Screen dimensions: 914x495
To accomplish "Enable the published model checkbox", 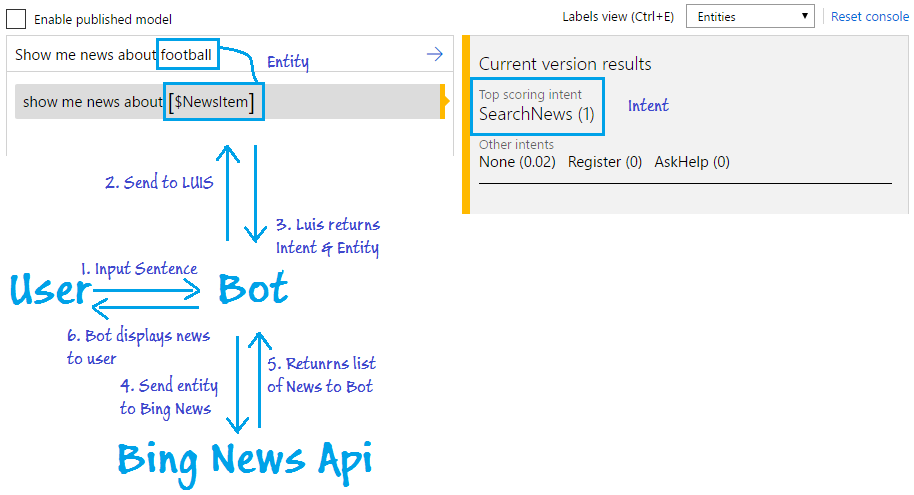I will tap(16, 19).
